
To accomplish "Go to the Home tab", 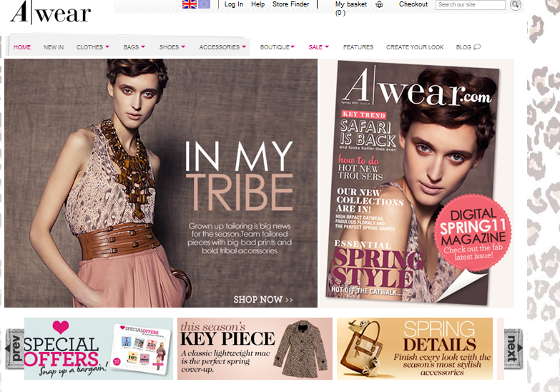I will tap(22, 47).
